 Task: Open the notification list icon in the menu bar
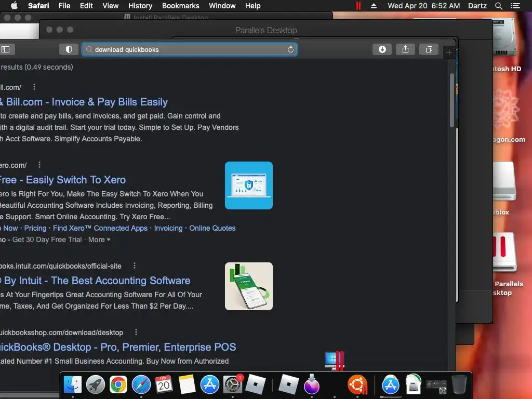[x=515, y=6]
